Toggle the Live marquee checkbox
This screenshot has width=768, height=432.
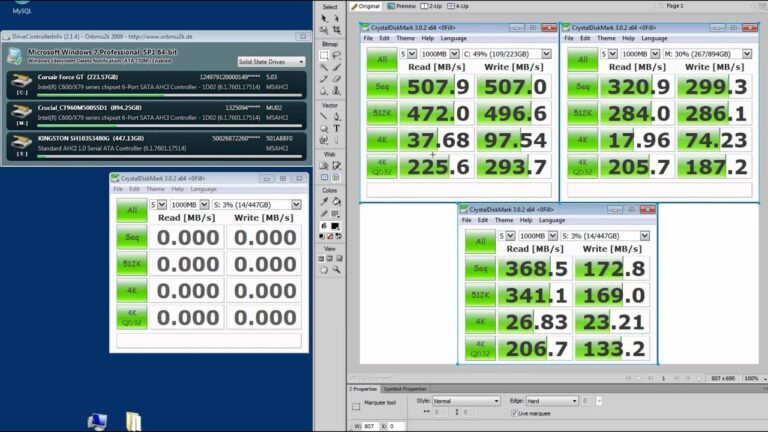pyautogui.click(x=514, y=413)
